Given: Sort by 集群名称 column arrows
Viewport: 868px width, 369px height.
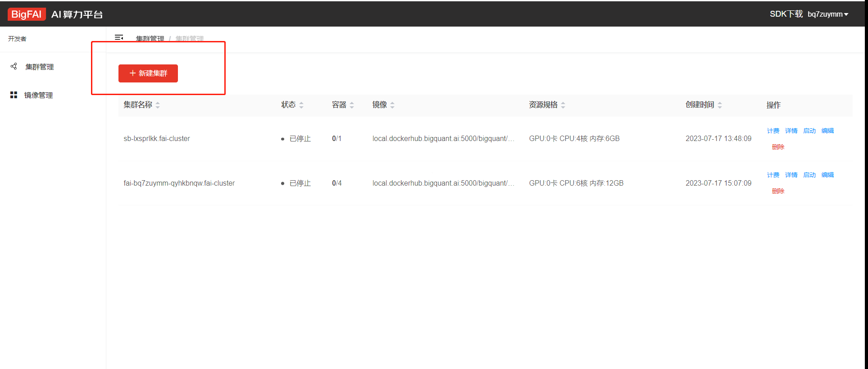Looking at the screenshot, I should 158,105.
